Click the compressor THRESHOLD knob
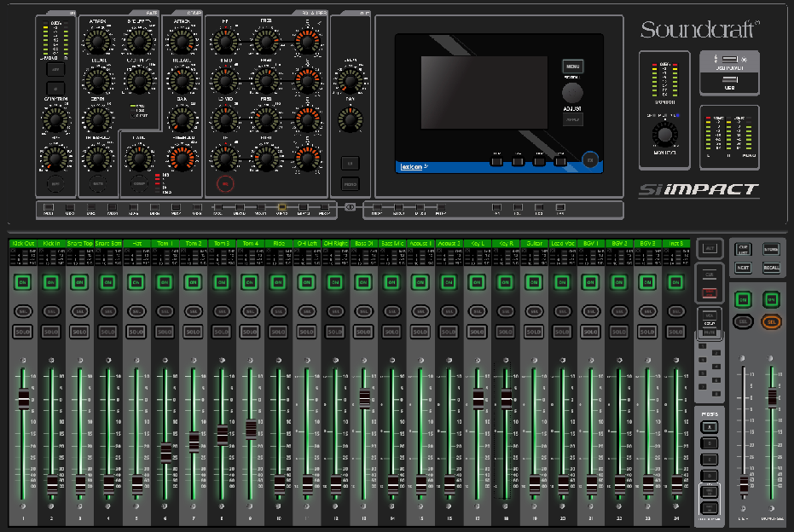This screenshot has height=532, width=794. (x=182, y=158)
